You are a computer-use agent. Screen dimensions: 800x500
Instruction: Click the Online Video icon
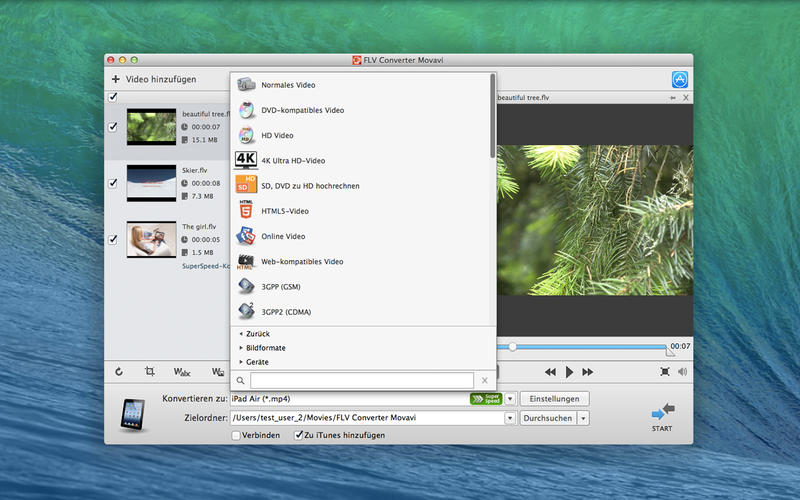(x=246, y=236)
